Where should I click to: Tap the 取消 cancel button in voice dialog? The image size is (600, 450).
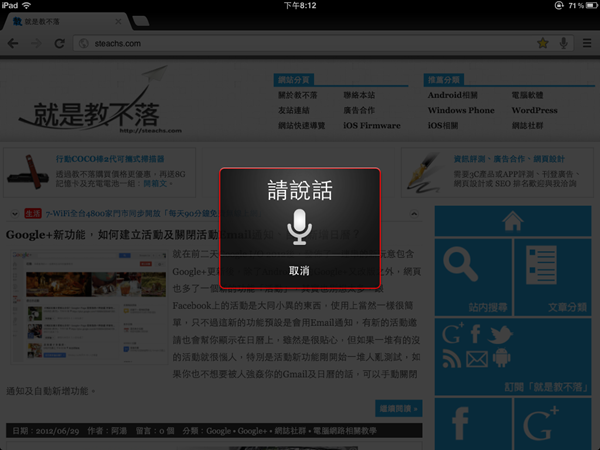300,271
